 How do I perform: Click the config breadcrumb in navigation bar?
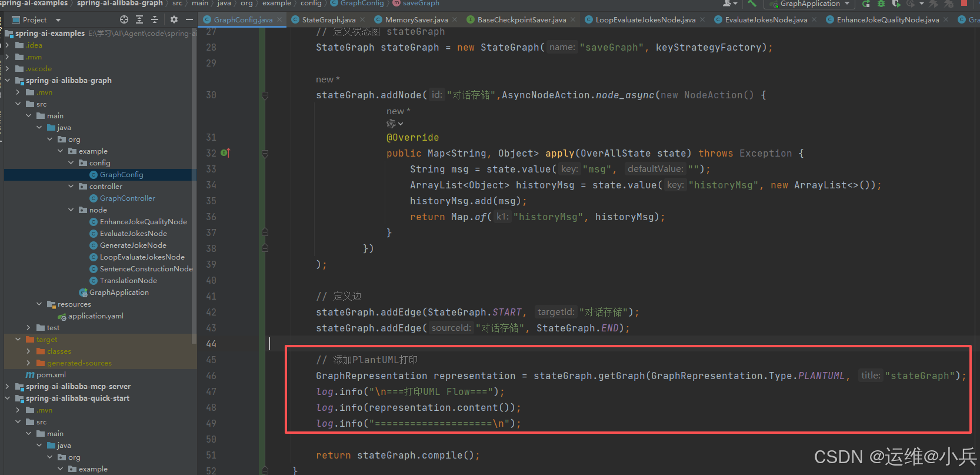pyautogui.click(x=311, y=4)
